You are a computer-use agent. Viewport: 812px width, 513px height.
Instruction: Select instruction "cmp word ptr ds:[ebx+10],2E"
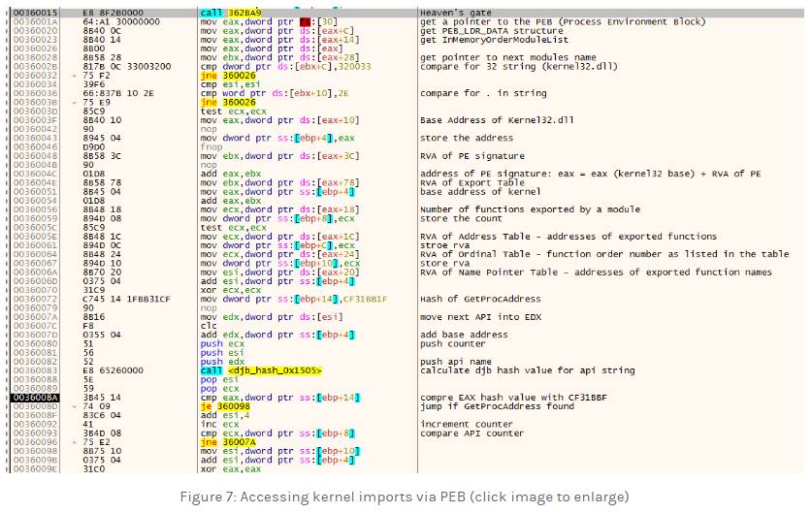point(275,93)
